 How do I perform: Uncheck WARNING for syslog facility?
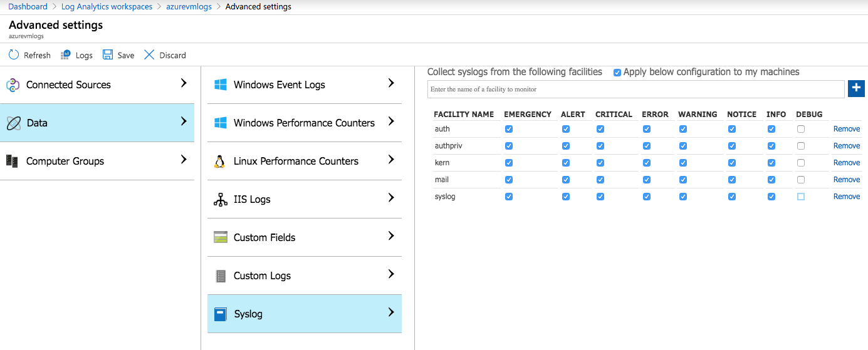(683, 197)
